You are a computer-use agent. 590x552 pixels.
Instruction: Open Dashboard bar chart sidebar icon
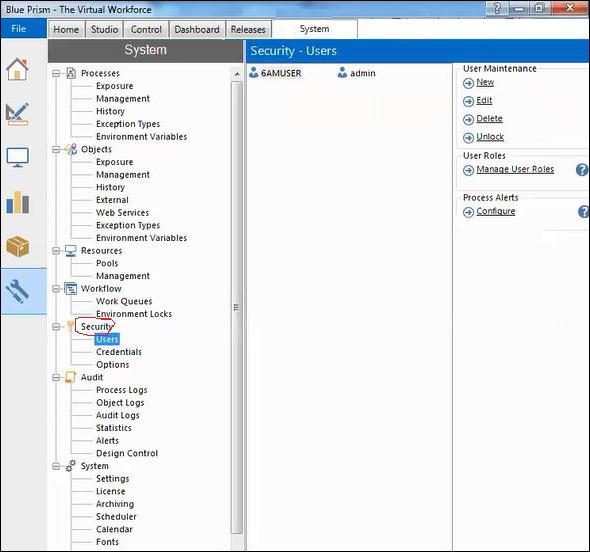(x=17, y=202)
